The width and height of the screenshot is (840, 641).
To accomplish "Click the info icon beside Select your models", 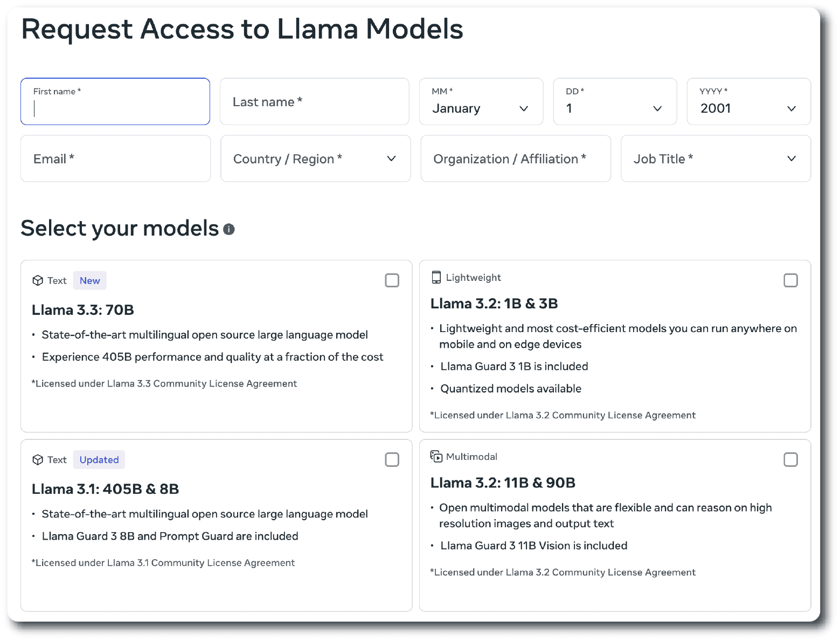I will tap(229, 230).
